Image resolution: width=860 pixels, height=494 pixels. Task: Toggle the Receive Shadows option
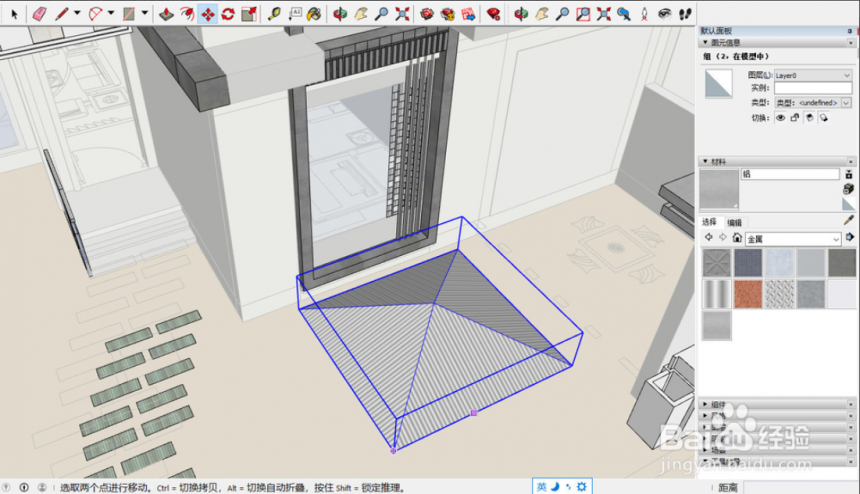click(x=809, y=118)
